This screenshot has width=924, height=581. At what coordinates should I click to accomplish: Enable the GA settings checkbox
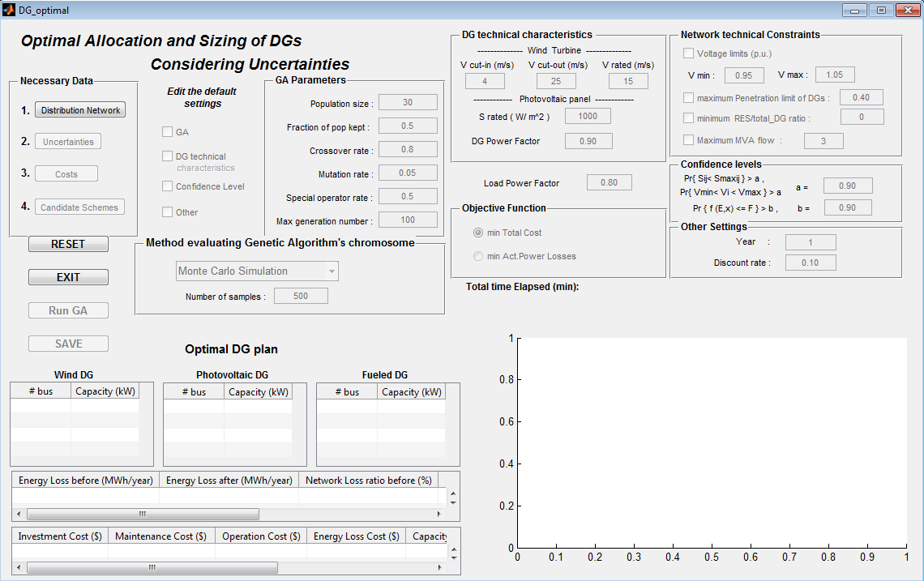pos(167,132)
